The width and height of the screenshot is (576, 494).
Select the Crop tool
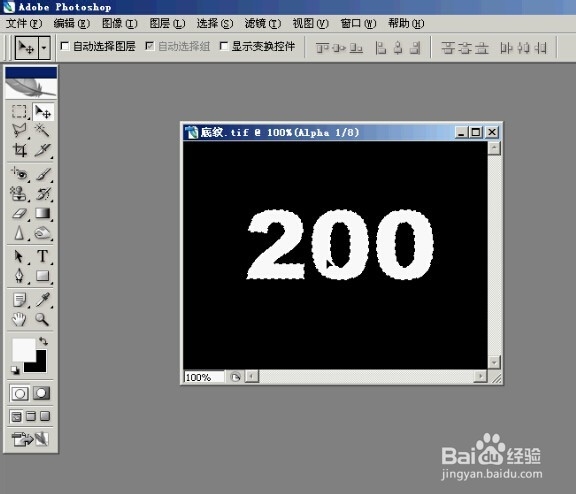click(19, 149)
